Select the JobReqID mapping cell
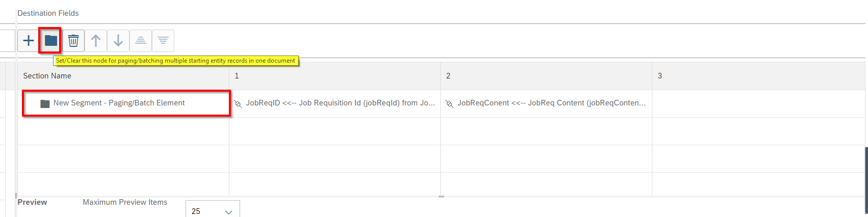Viewport: 868px width, 217px height. click(335, 103)
